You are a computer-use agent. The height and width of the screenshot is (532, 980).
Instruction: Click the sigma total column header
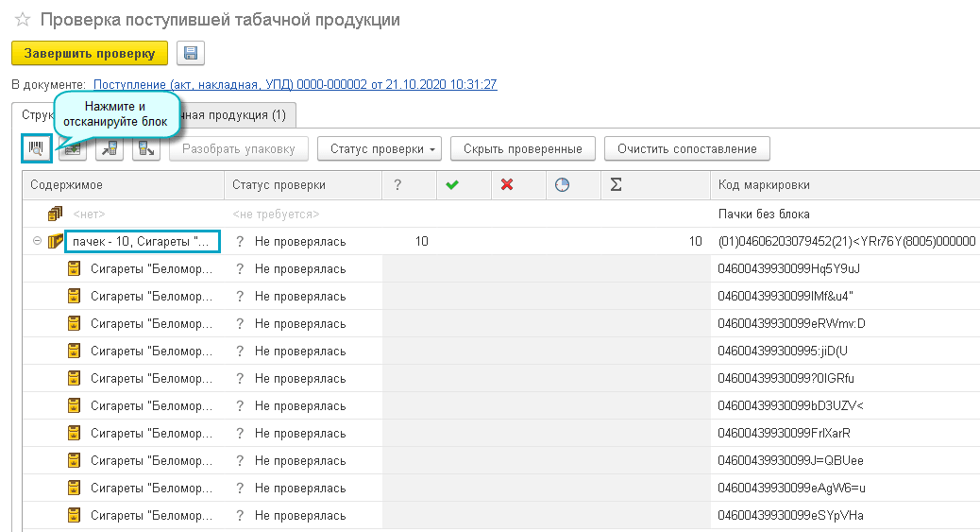[x=616, y=185]
